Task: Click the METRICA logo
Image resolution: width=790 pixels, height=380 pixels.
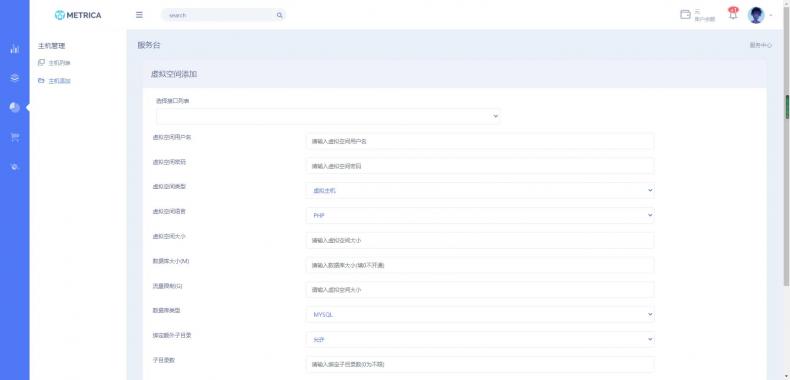Action: 78,15
